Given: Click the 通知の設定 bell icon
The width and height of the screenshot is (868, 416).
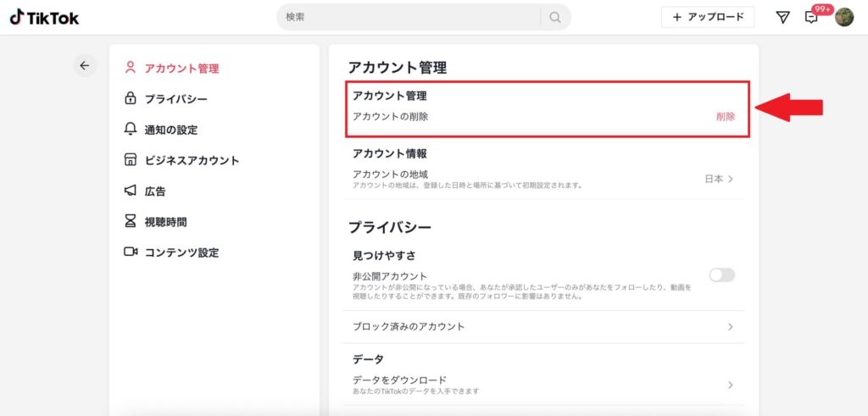Looking at the screenshot, I should [131, 130].
